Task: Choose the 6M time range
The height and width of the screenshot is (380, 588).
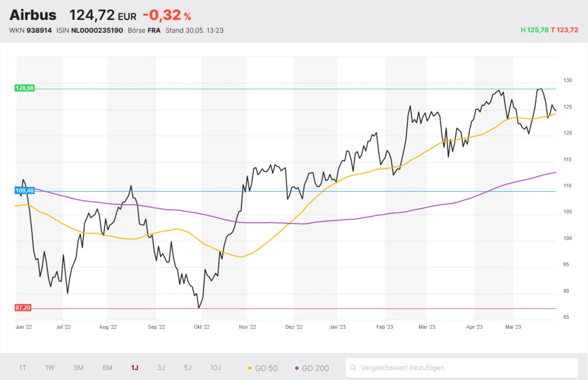Action: pos(107,368)
